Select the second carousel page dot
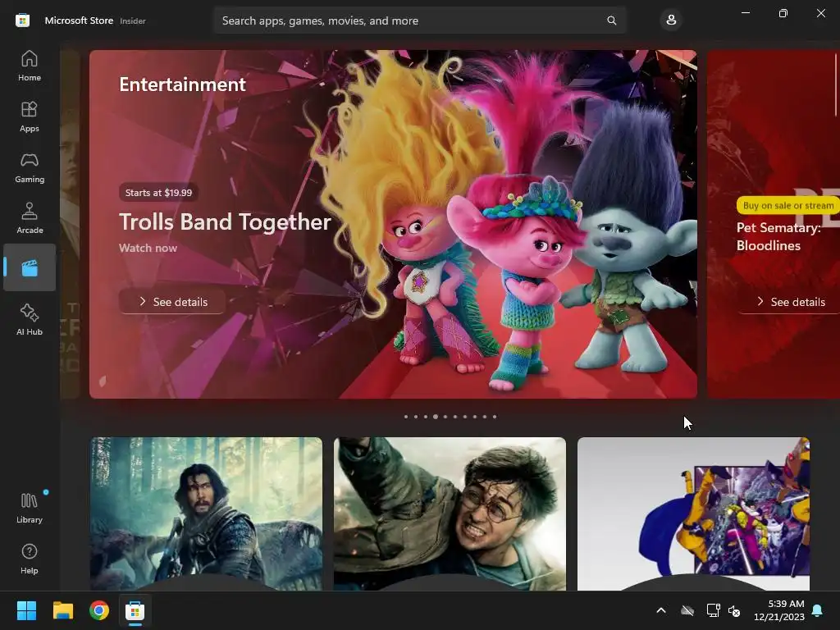Viewport: 840px width, 630px height. (x=416, y=416)
